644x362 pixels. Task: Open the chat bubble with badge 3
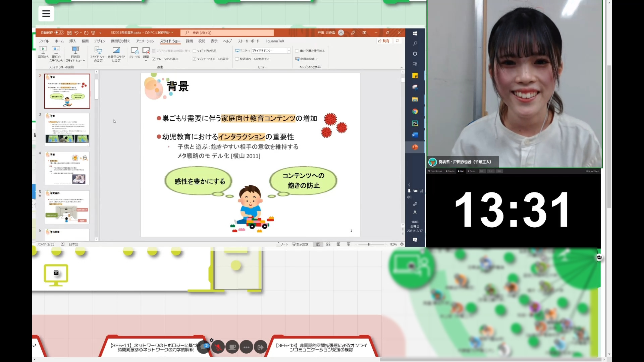[203, 347]
